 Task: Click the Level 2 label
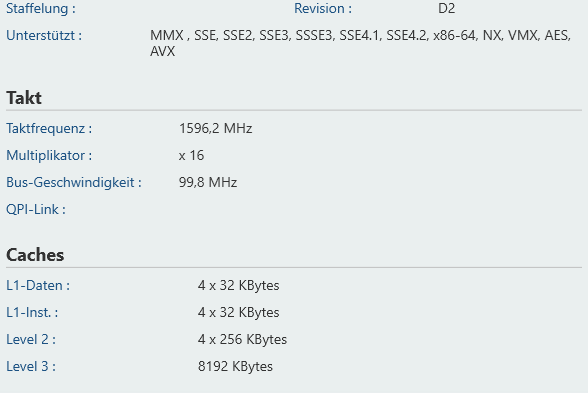[x=31, y=340]
